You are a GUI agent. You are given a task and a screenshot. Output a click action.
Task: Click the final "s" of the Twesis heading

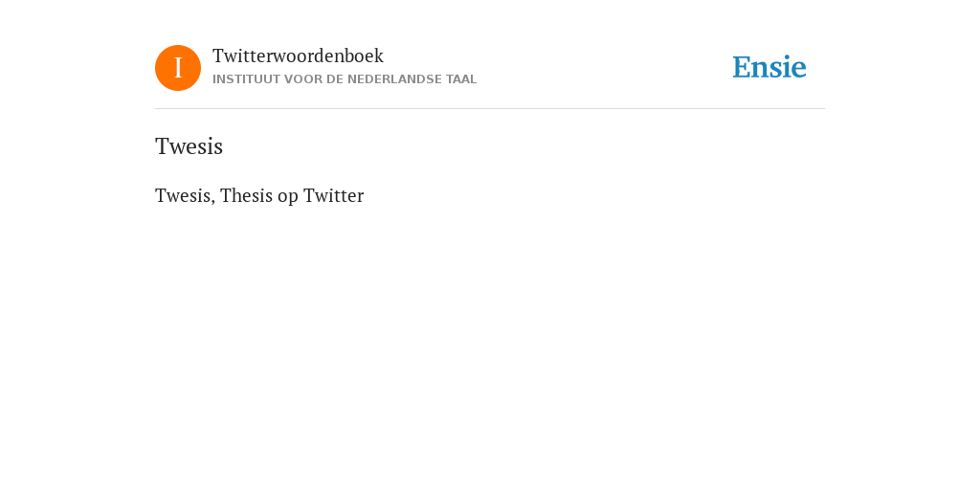(219, 148)
